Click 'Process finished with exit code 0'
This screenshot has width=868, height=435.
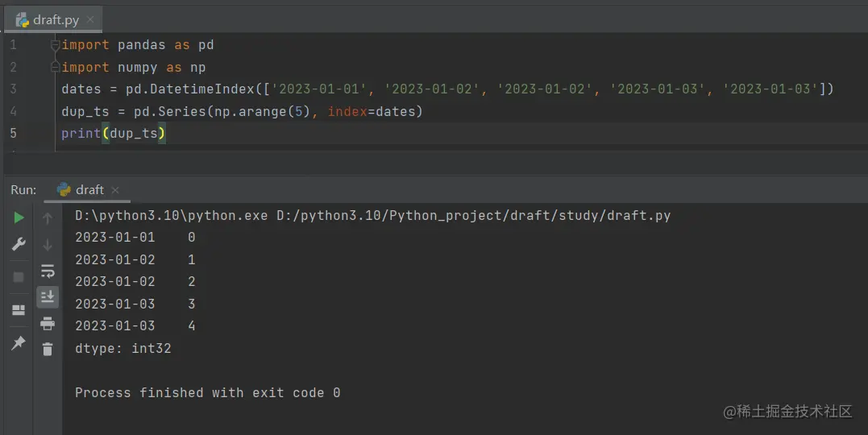point(208,392)
